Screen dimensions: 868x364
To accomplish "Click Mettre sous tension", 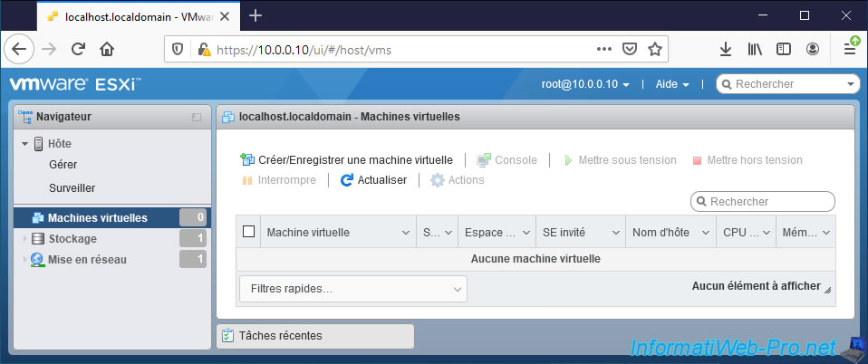I will coord(620,160).
